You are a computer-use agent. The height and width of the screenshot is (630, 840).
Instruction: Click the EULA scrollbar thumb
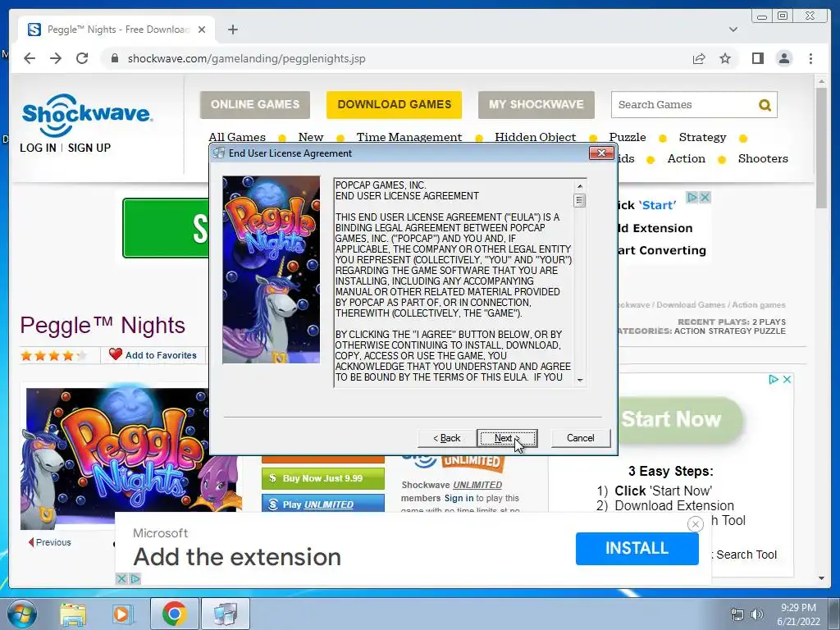(x=580, y=200)
